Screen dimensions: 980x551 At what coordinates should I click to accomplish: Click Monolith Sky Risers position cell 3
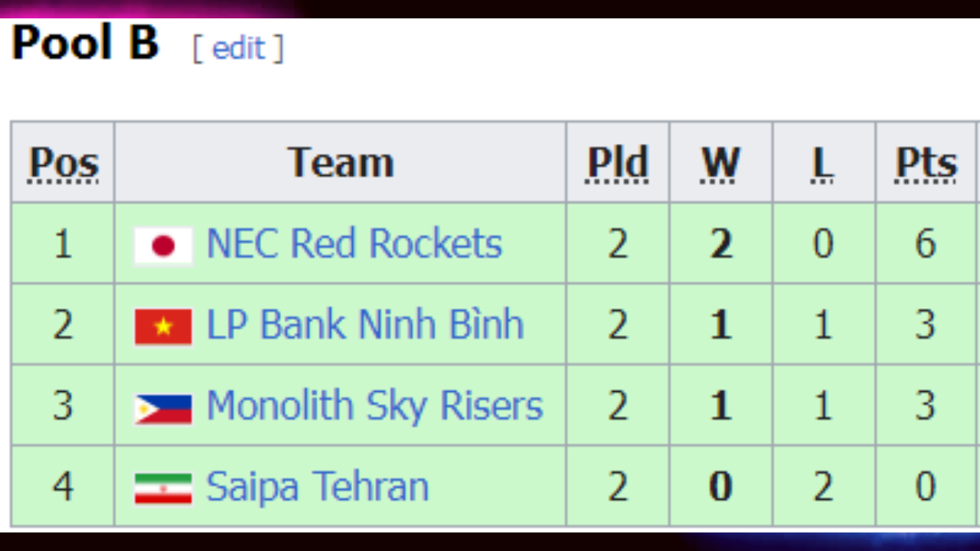click(63, 406)
